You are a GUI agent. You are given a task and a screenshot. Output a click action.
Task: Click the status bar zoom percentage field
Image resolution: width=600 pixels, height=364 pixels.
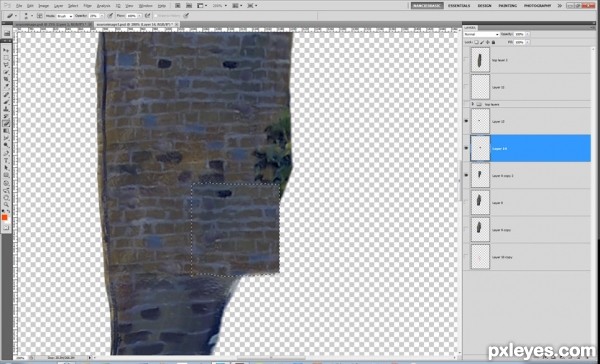(x=20, y=357)
